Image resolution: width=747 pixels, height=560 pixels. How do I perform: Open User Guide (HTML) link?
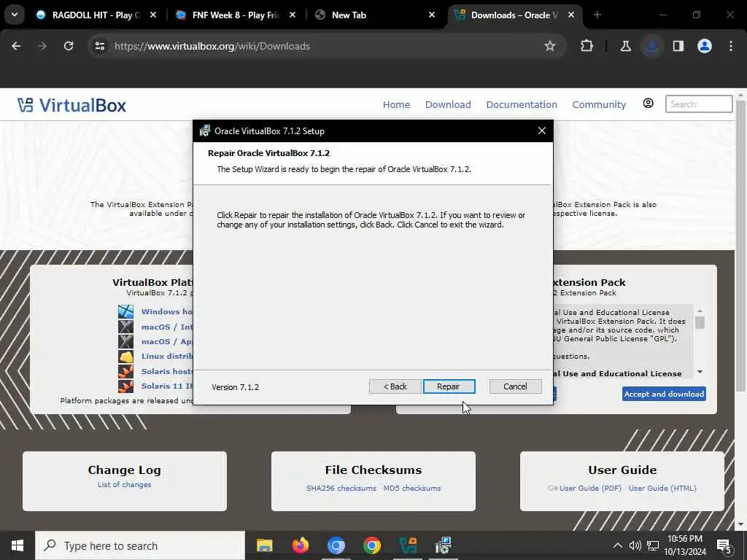662,488
